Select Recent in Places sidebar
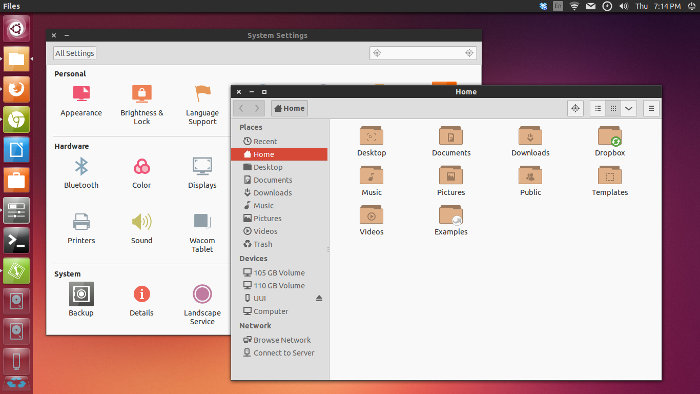Image resolution: width=700 pixels, height=394 pixels. 279,141
